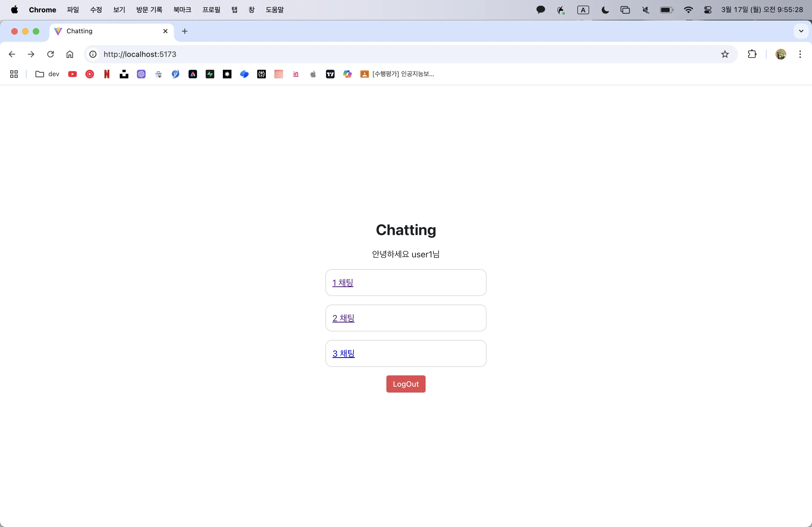This screenshot has width=812, height=527.
Task: Open the 북마크 menu in menu bar
Action: tap(182, 10)
